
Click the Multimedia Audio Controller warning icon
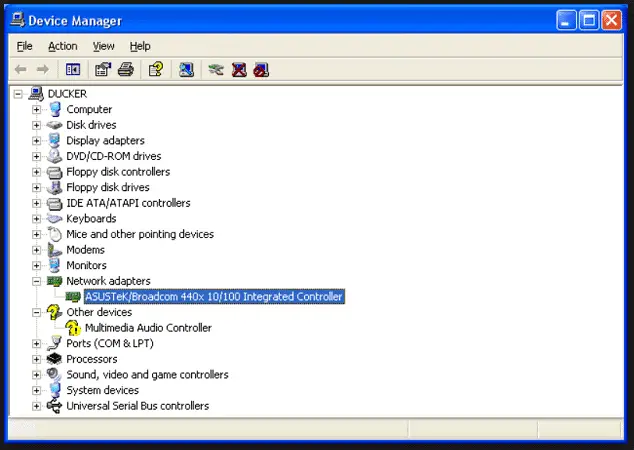point(73,328)
